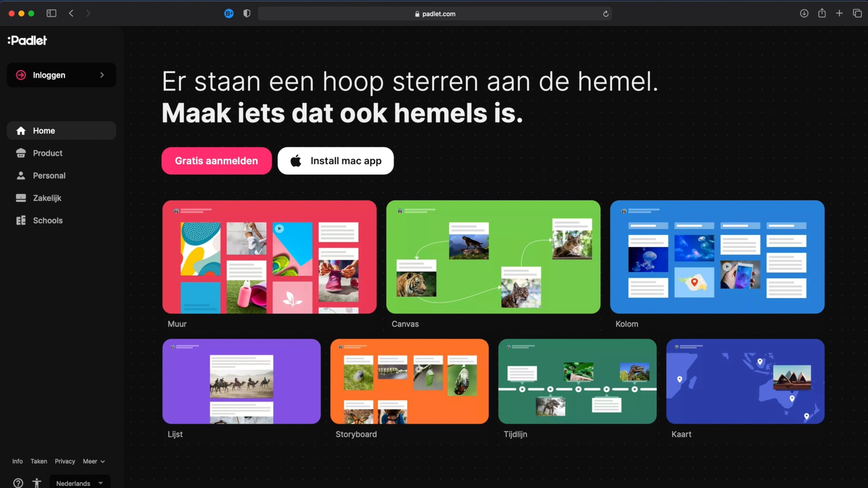Click the Kolom label text
Viewport: 868px width, 488px height.
[x=627, y=324]
